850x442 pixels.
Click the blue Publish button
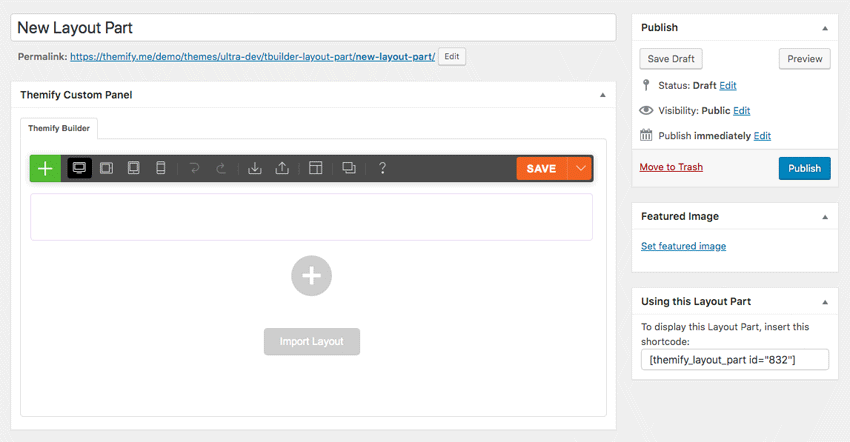coord(804,168)
